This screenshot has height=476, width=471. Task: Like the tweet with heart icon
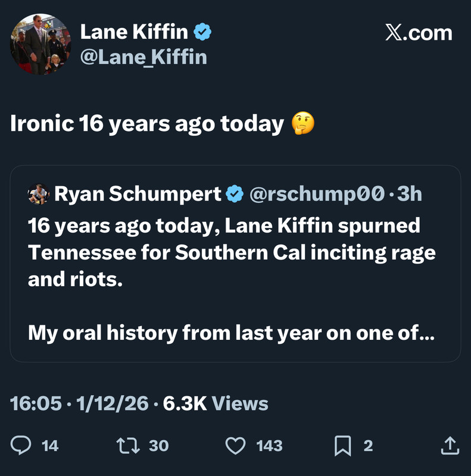click(236, 445)
